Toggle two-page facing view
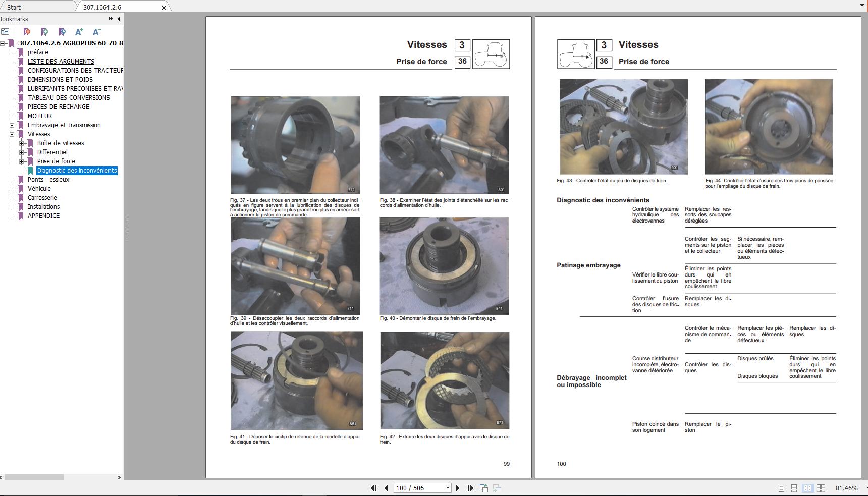The width and height of the screenshot is (868, 496). 807,488
